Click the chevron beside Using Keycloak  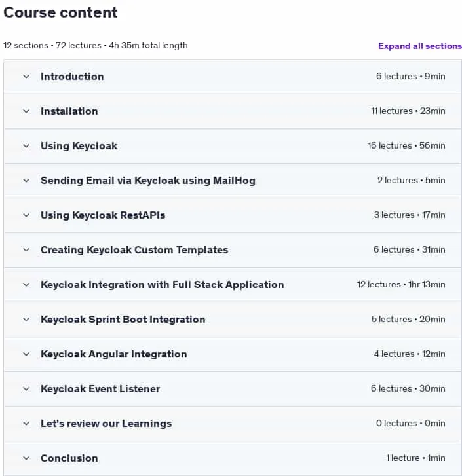tap(26, 146)
